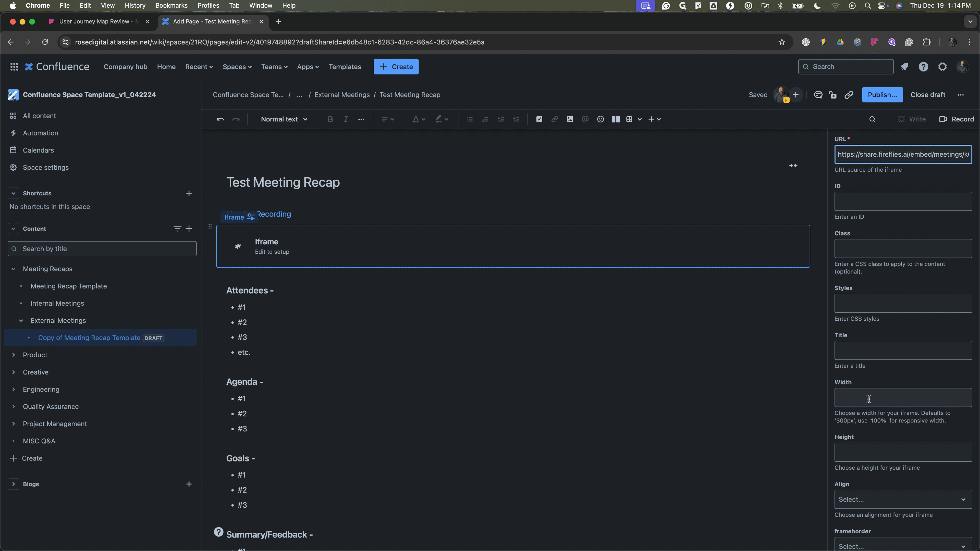Open the Align select dropdown
The width and height of the screenshot is (980, 551).
pos(903,499)
